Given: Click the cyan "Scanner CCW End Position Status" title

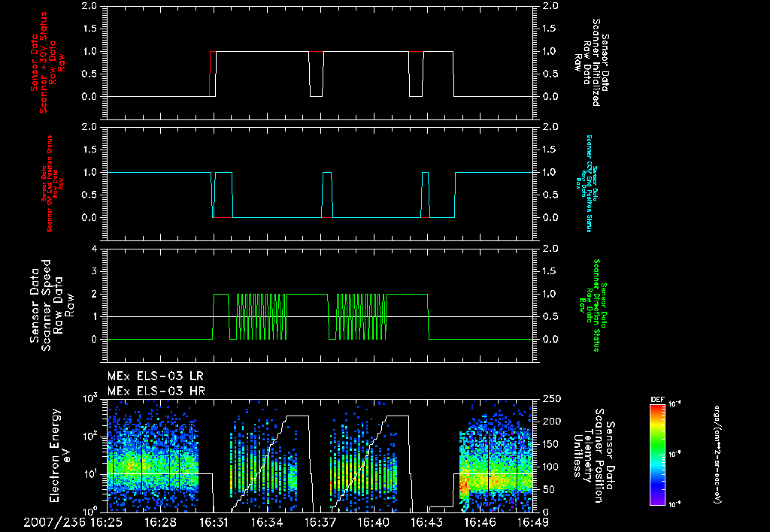Looking at the screenshot, I should [x=587, y=183].
